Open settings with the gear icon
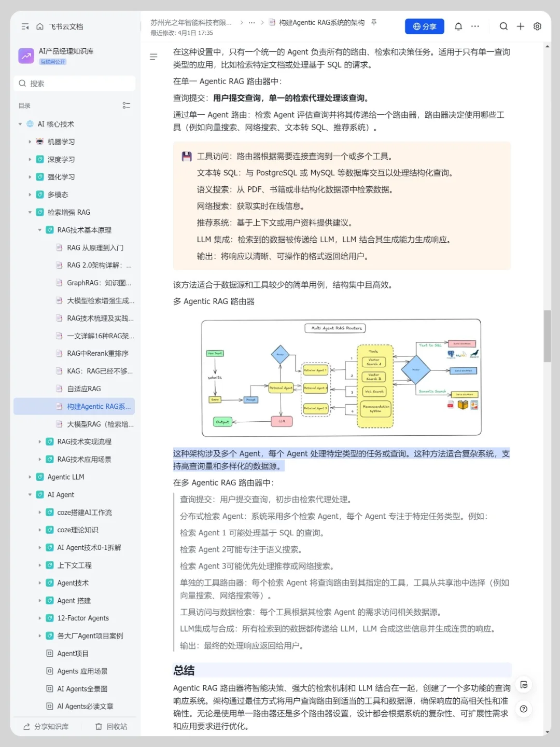The height and width of the screenshot is (747, 560). pos(538,26)
